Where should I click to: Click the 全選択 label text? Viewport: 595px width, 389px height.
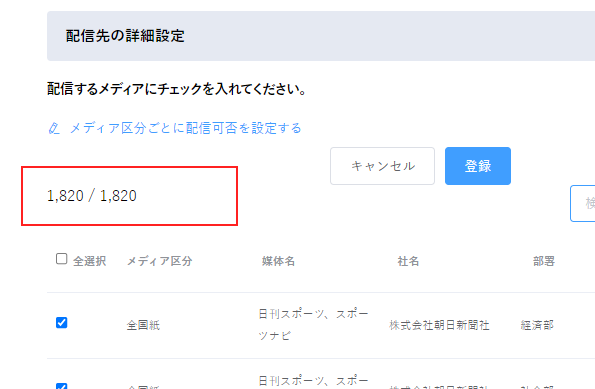(90, 261)
